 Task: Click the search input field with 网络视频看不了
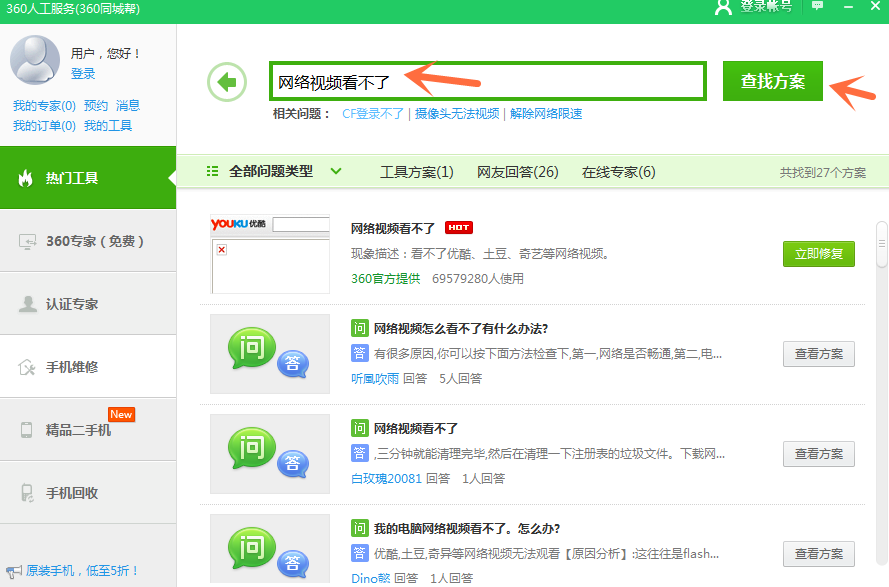(488, 81)
